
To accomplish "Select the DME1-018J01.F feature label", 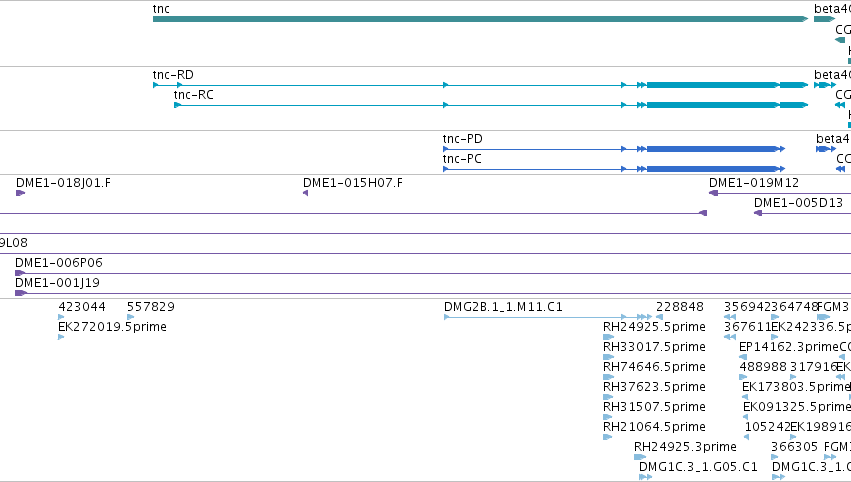I will [x=63, y=183].
